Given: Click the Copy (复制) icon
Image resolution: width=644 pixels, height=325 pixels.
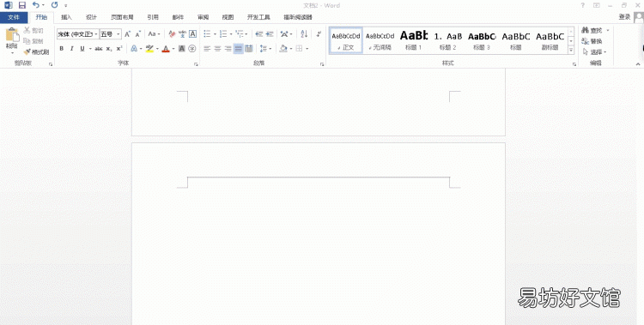Looking at the screenshot, I should click(x=27, y=41).
